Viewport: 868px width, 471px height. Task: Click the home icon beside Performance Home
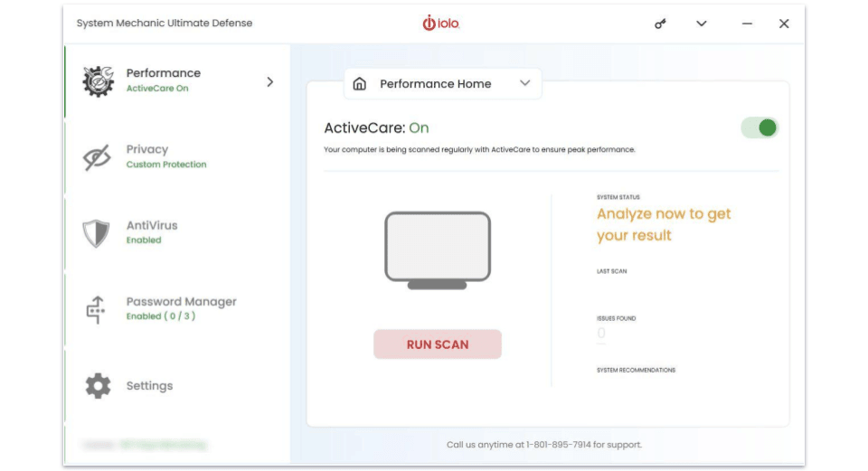[x=360, y=83]
